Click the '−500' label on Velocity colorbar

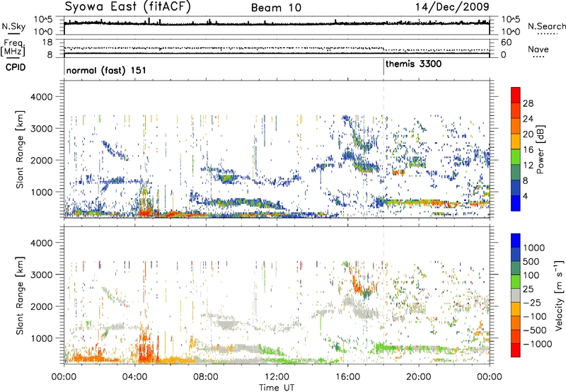coord(534,330)
